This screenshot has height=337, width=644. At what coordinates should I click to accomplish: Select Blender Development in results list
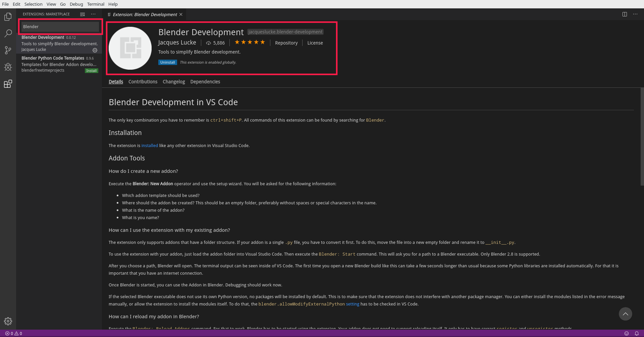pyautogui.click(x=59, y=43)
